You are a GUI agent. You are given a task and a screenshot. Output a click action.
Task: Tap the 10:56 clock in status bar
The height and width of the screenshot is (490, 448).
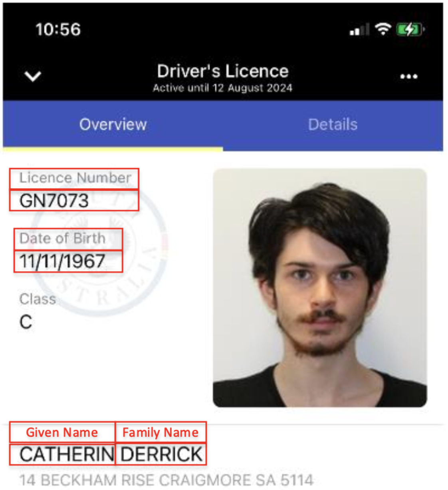tap(58, 30)
